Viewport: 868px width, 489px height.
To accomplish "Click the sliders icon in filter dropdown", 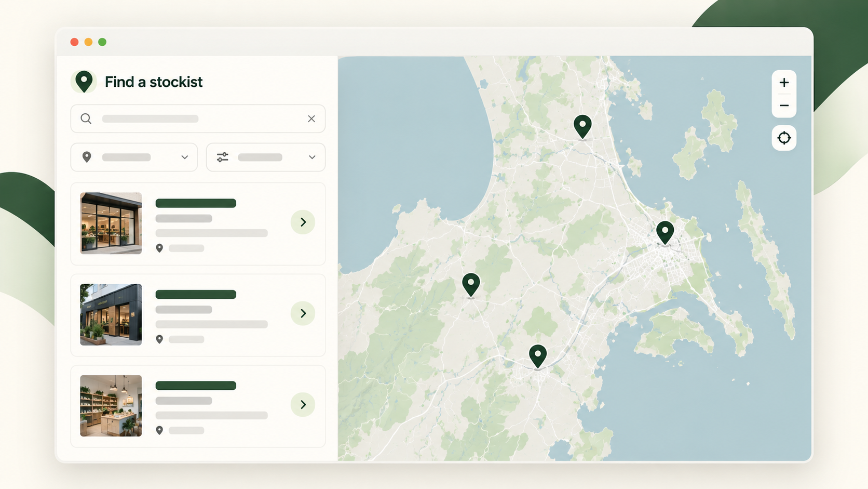I will pyautogui.click(x=223, y=157).
